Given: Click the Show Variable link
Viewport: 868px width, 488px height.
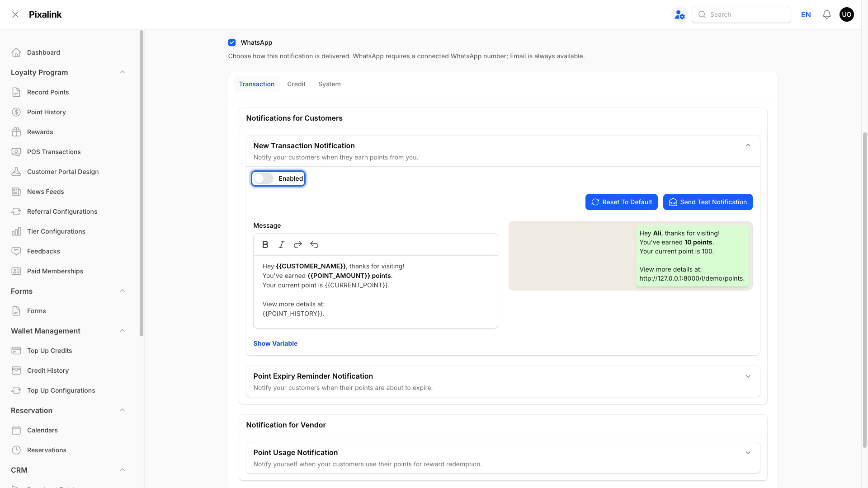Looking at the screenshot, I should coord(275,343).
